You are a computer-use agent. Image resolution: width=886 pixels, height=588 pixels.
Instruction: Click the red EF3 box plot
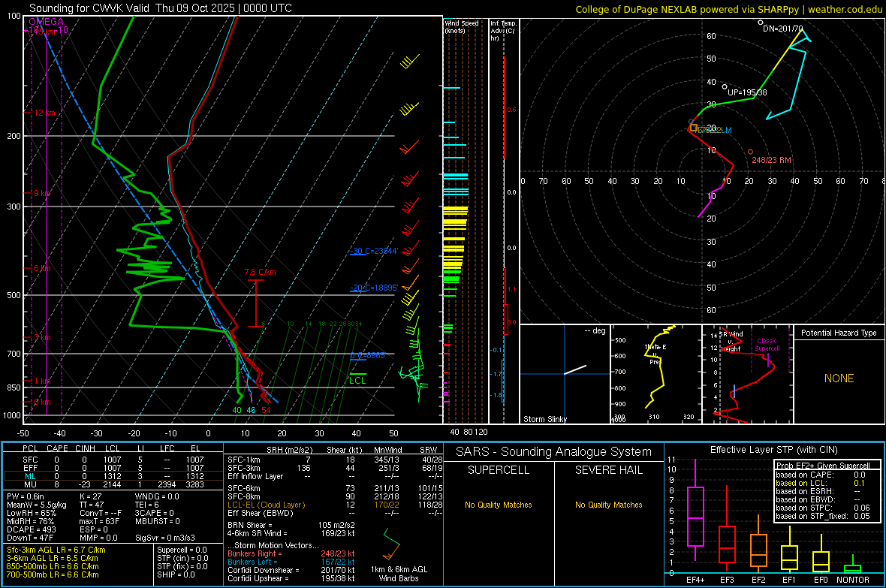coord(727,529)
